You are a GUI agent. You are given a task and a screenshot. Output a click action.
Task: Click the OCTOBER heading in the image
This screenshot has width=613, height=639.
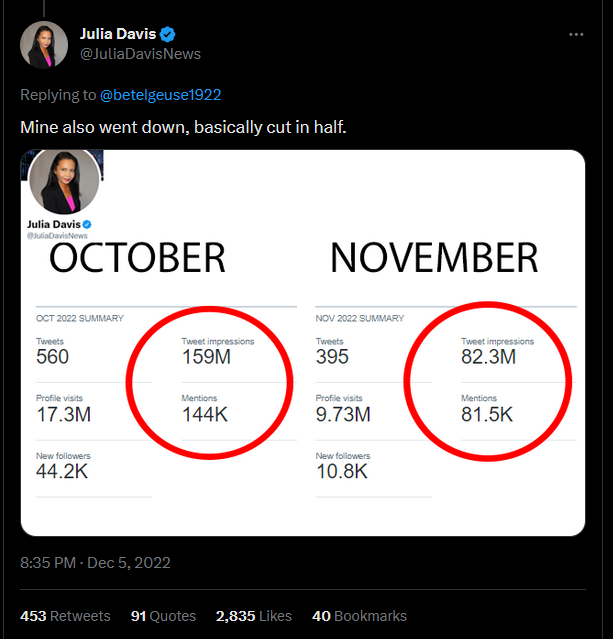pos(137,258)
